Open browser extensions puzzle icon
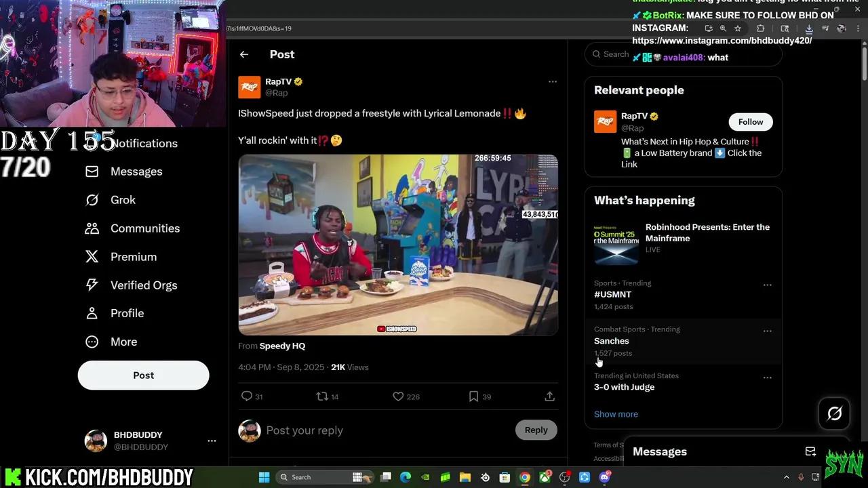This screenshot has width=868, height=488. (x=760, y=28)
